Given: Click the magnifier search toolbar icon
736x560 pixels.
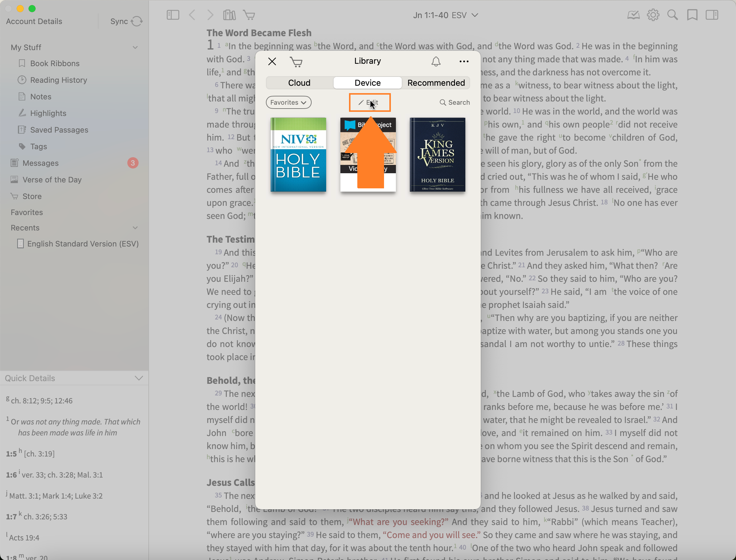Looking at the screenshot, I should [x=672, y=15].
